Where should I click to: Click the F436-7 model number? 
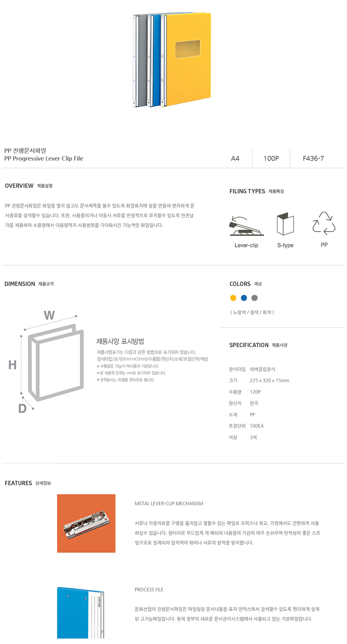point(313,158)
